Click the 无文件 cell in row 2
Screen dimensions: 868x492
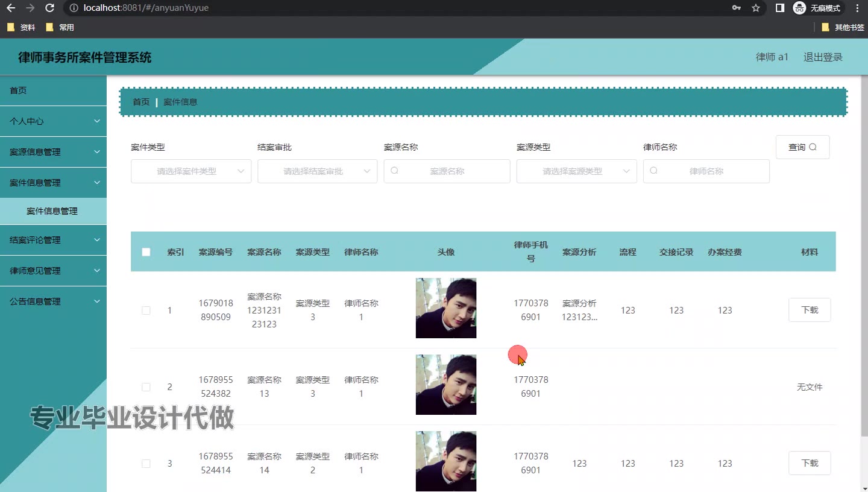pyautogui.click(x=810, y=387)
